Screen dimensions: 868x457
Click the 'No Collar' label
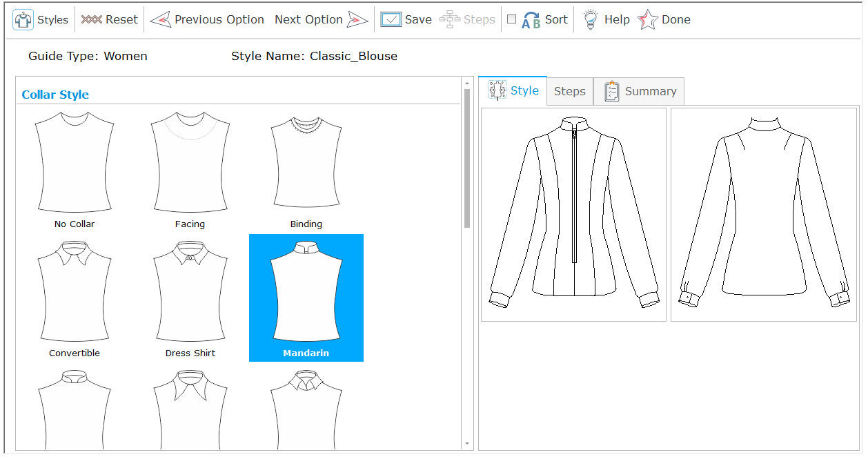[x=75, y=224]
